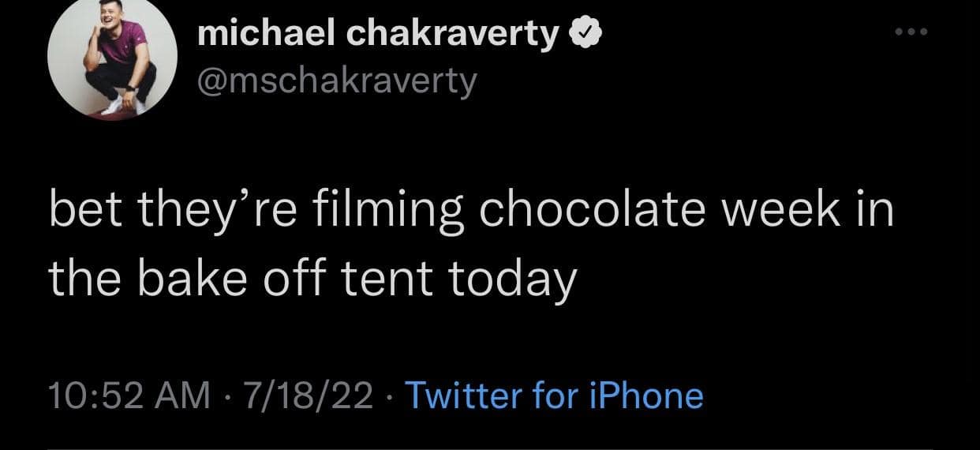The height and width of the screenshot is (450, 980).
Task: Click the blue verified badge
Action: click(x=587, y=35)
